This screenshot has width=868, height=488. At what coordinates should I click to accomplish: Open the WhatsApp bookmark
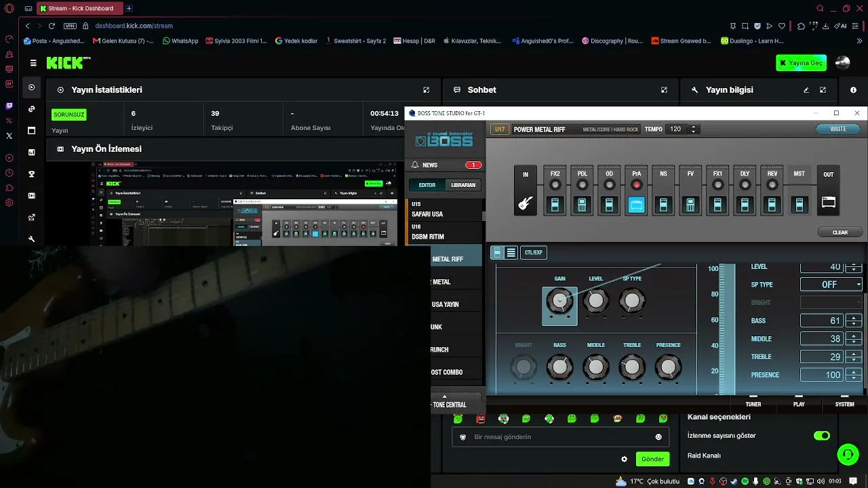tap(180, 41)
